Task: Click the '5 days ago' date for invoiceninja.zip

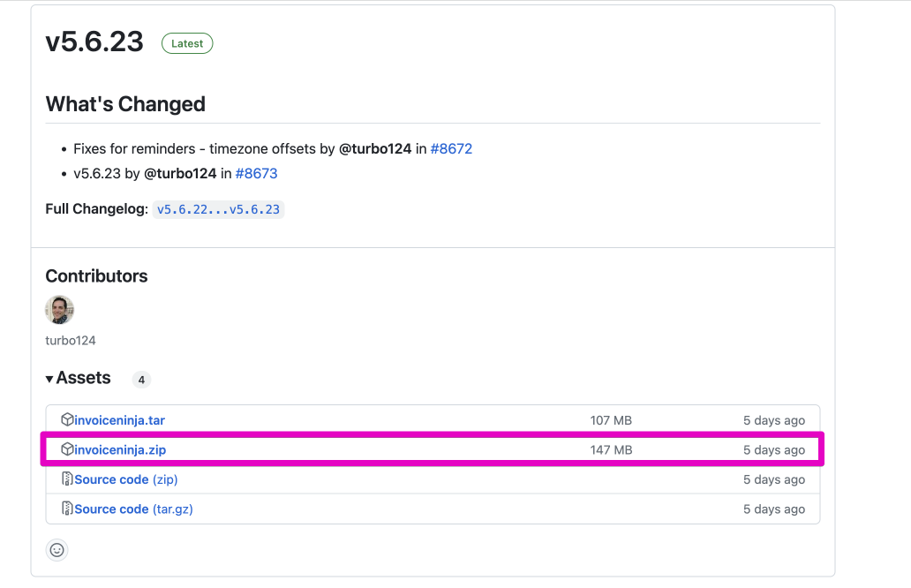Action: pyautogui.click(x=774, y=449)
